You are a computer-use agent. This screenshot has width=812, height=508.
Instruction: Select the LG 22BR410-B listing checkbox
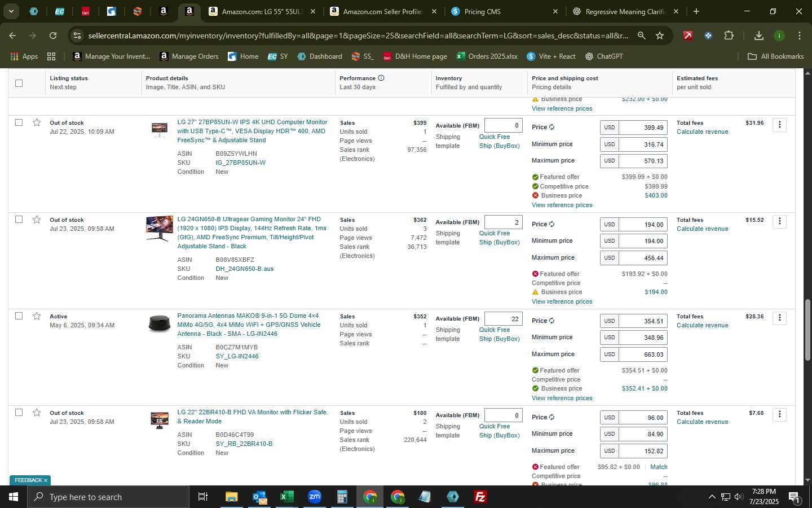19,413
